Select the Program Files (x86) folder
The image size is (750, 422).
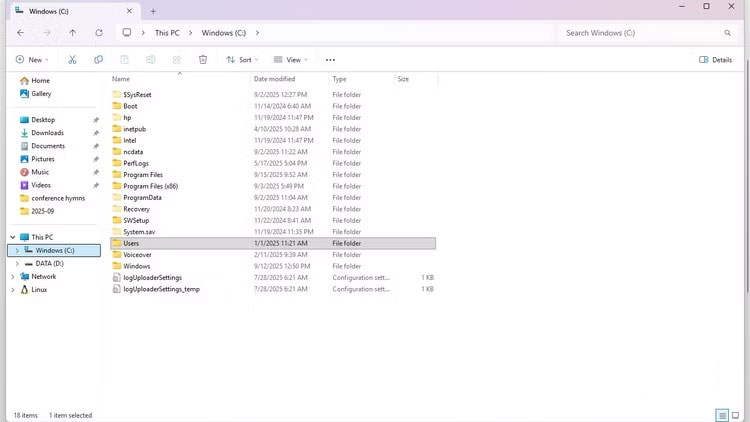(150, 186)
